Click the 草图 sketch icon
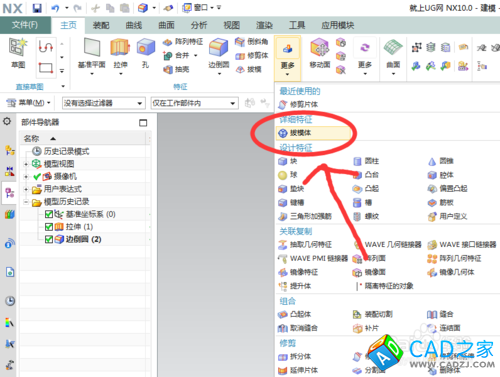 [18, 48]
